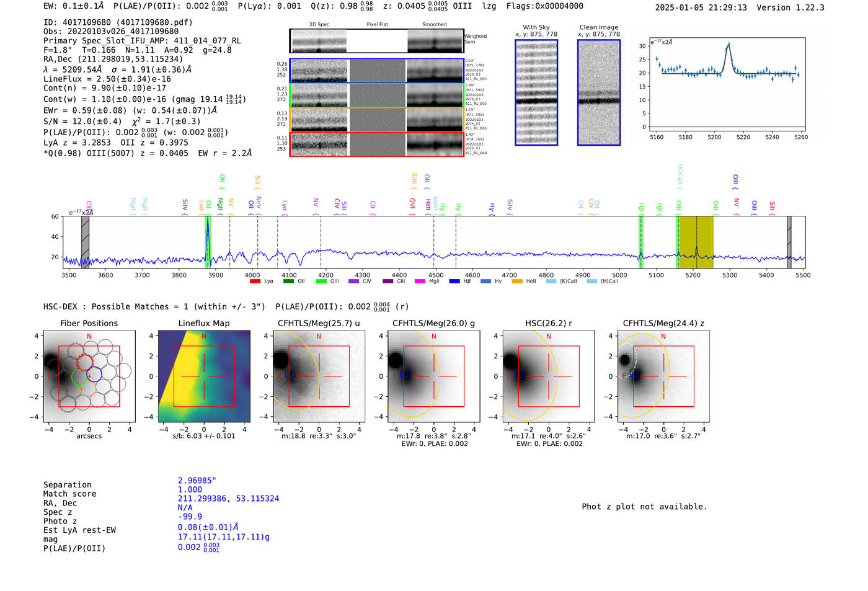Select the orange-bordered fiber spectrum row

tap(377, 119)
